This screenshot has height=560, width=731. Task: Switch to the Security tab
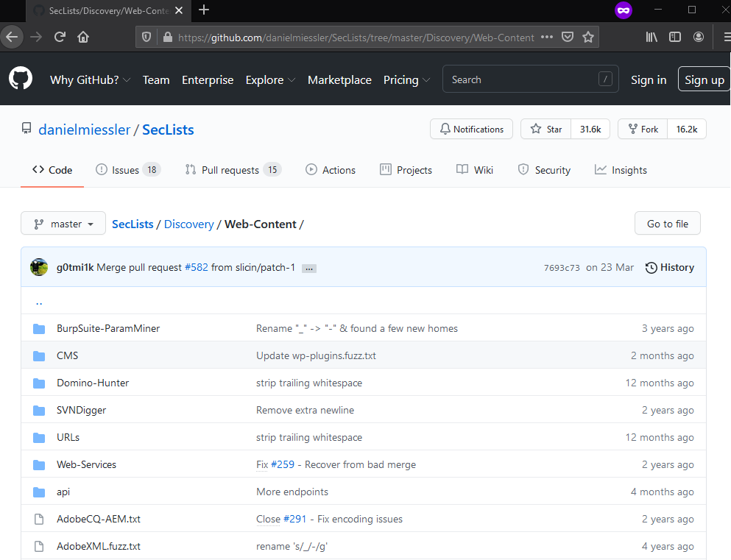coord(544,170)
